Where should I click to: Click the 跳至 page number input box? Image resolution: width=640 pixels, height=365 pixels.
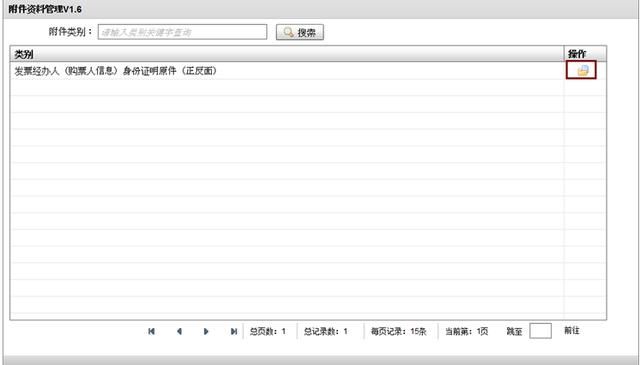coord(540,331)
